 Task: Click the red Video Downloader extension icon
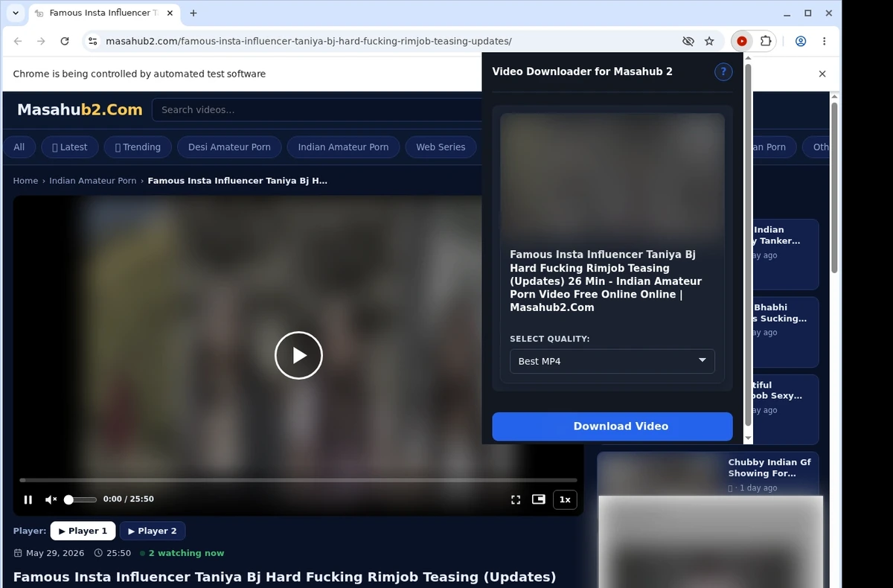(742, 42)
